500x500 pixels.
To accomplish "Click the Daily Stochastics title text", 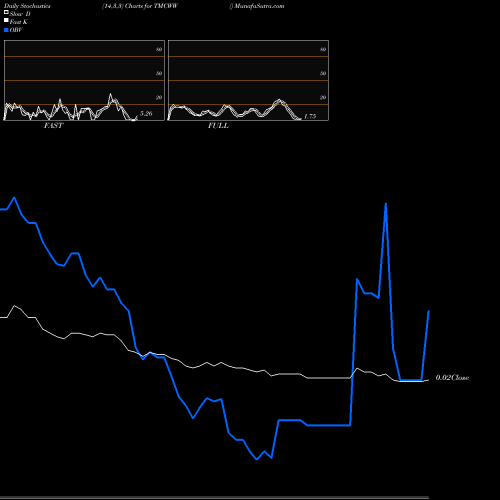I will pos(27,6).
